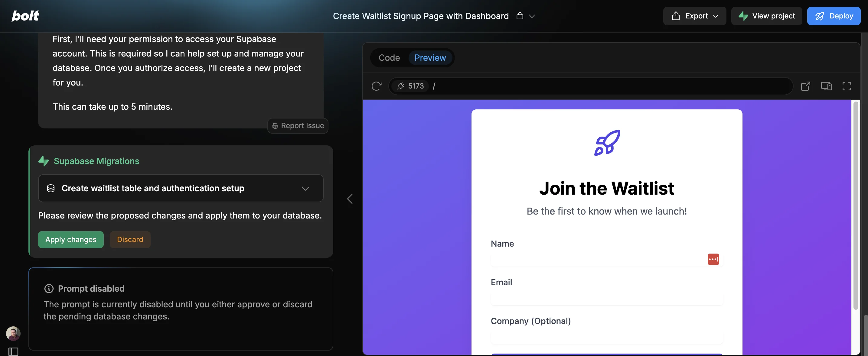Click the bolt logo
Viewport: 868px width, 356px height.
point(25,16)
